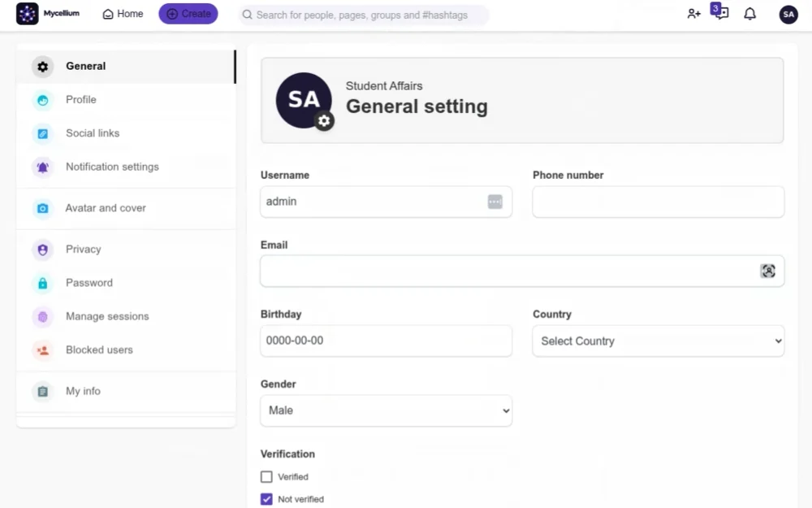Click the Verification label
The image size is (812, 508).
click(x=287, y=454)
